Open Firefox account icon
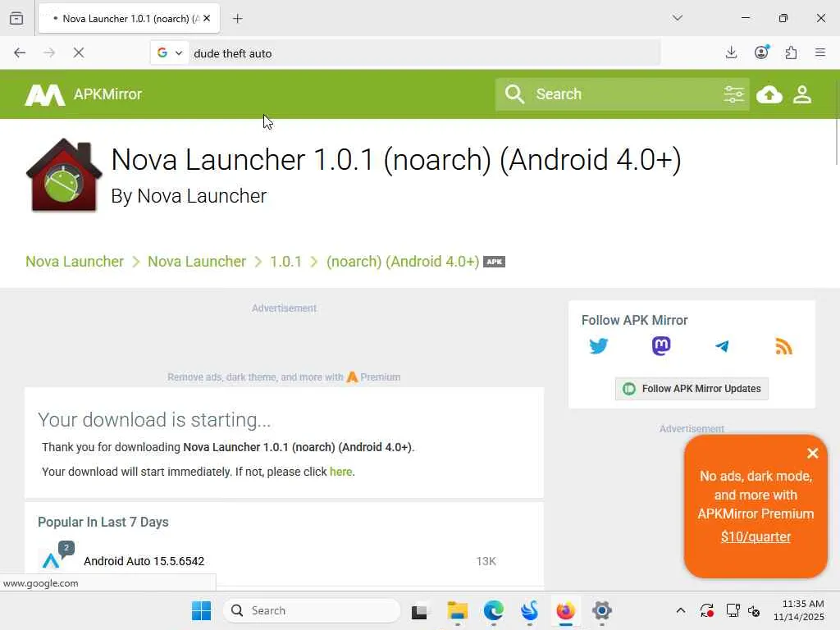This screenshot has width=840, height=630. [761, 52]
